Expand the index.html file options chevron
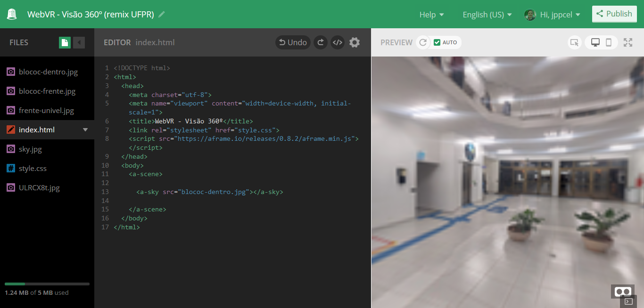Image resolution: width=644 pixels, height=308 pixels. 85,129
